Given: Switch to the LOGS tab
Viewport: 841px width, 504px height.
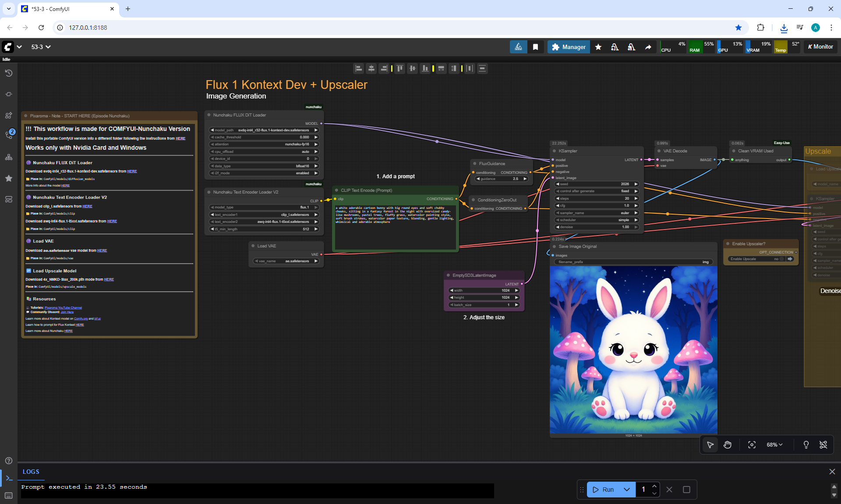Looking at the screenshot, I should click(31, 472).
